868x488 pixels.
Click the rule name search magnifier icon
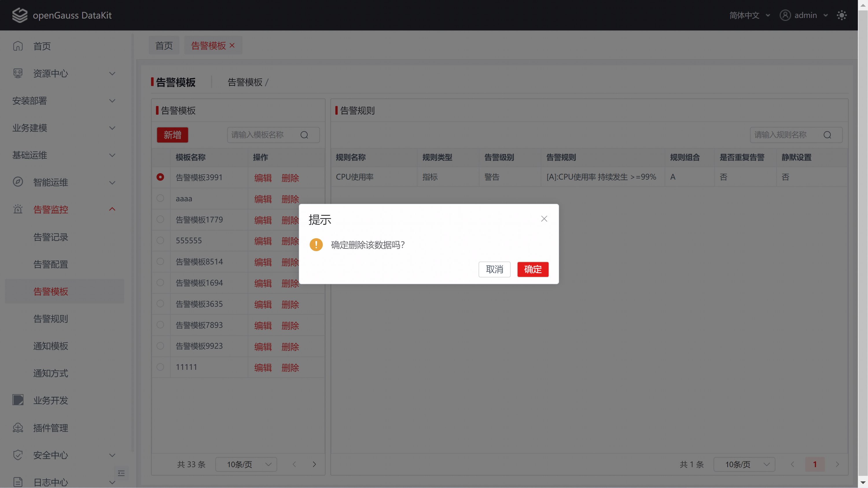(827, 135)
